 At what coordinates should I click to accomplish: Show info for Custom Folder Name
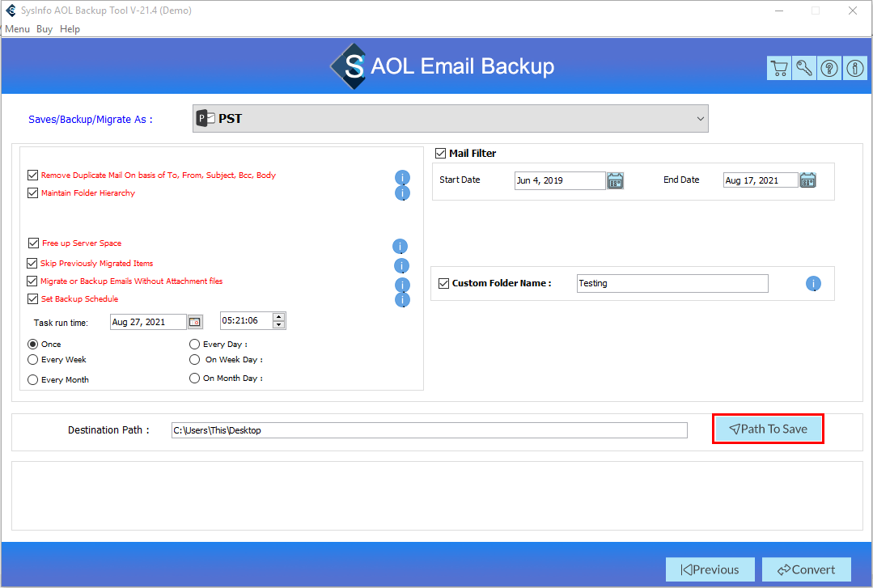[x=813, y=284]
